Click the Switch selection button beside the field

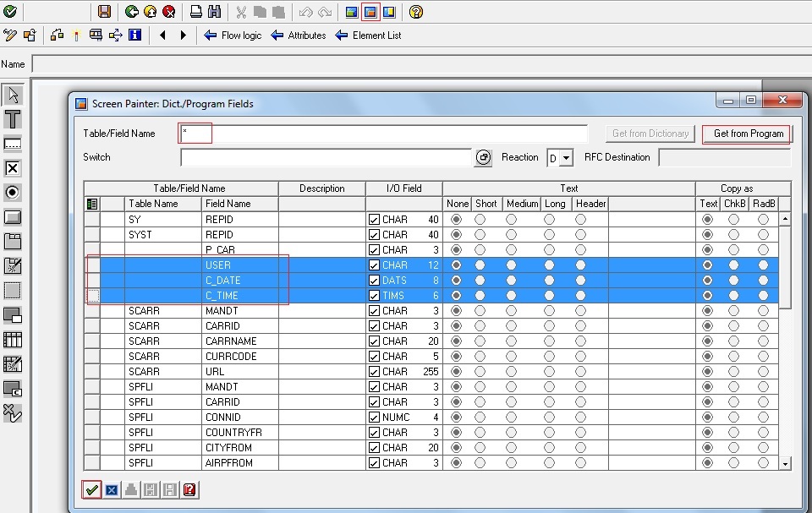(482, 157)
